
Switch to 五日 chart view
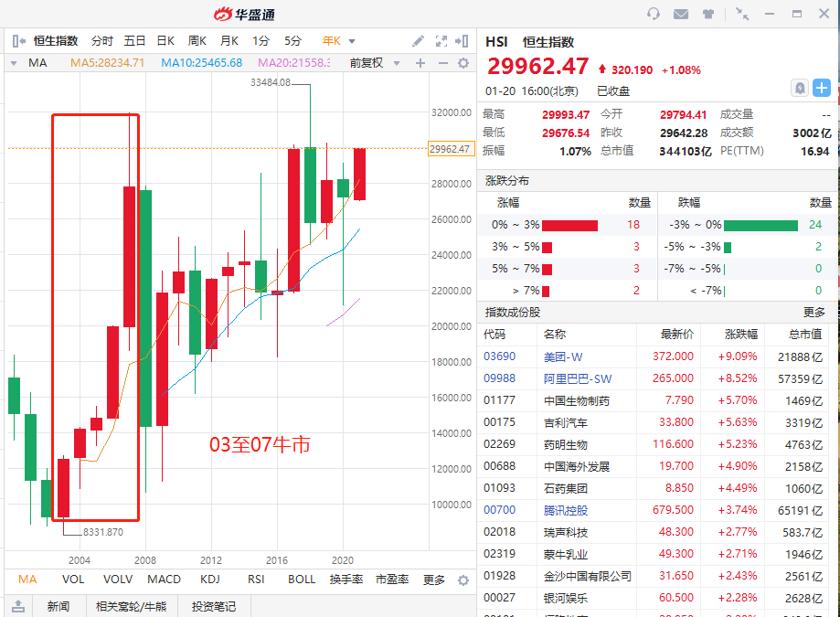[134, 41]
